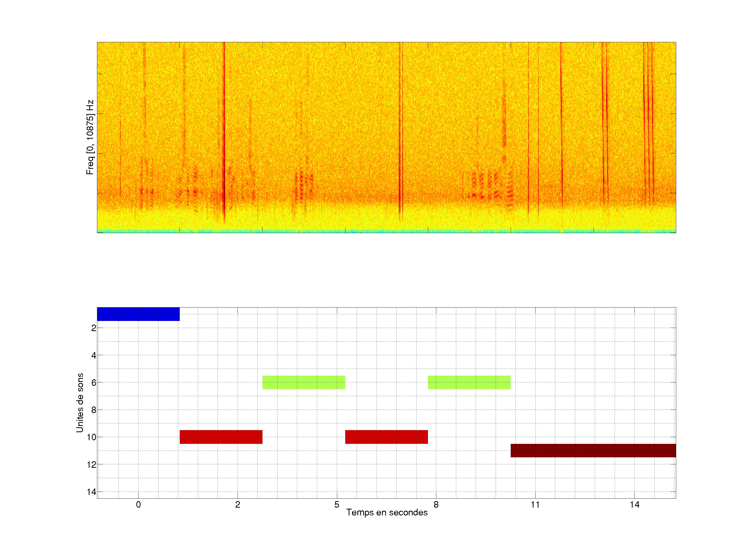This screenshot has width=747, height=560.
Task: Click the second light green bar at unit 6
Action: click(469, 382)
